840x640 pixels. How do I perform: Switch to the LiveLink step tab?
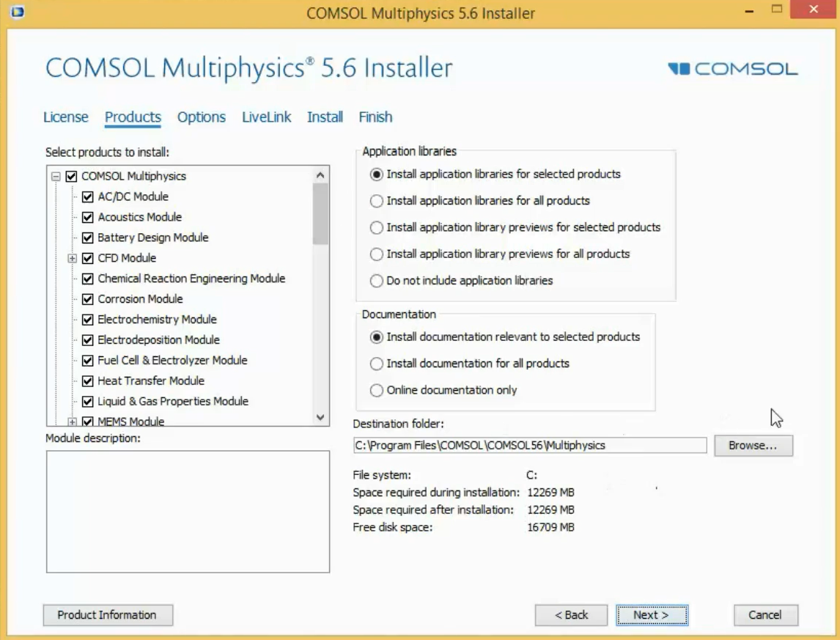pos(266,117)
